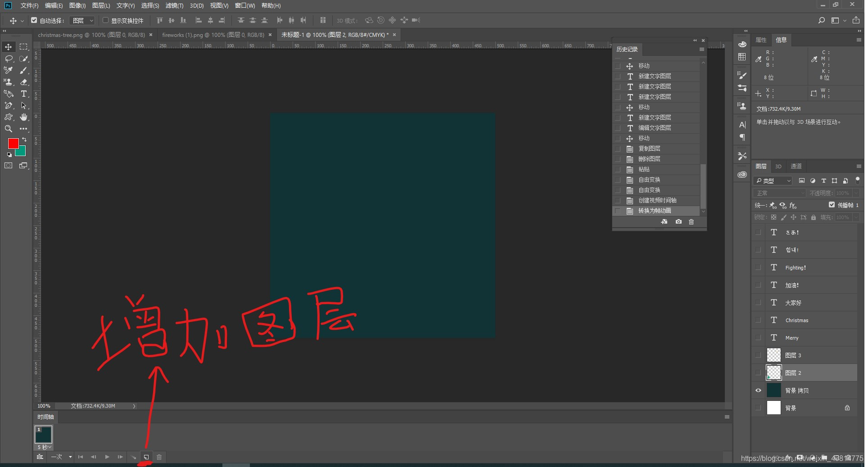Open Auto-Select 图层 dropdown
868x467 pixels.
click(83, 20)
